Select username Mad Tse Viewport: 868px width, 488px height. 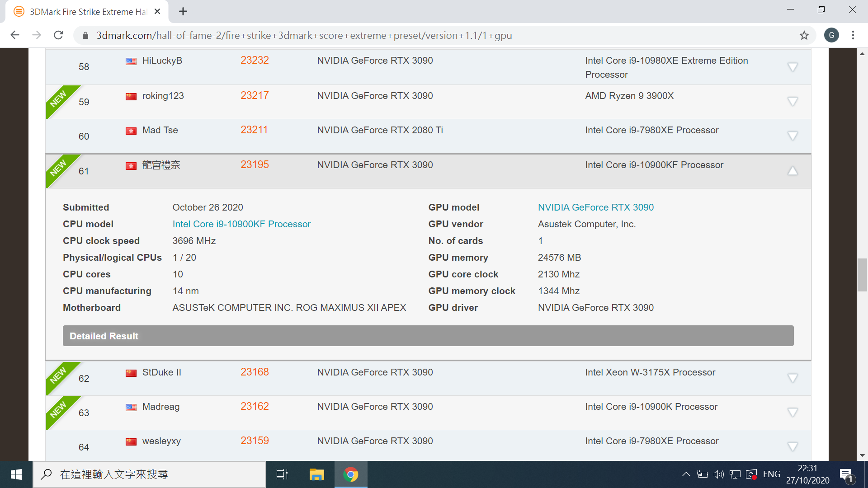tap(160, 130)
